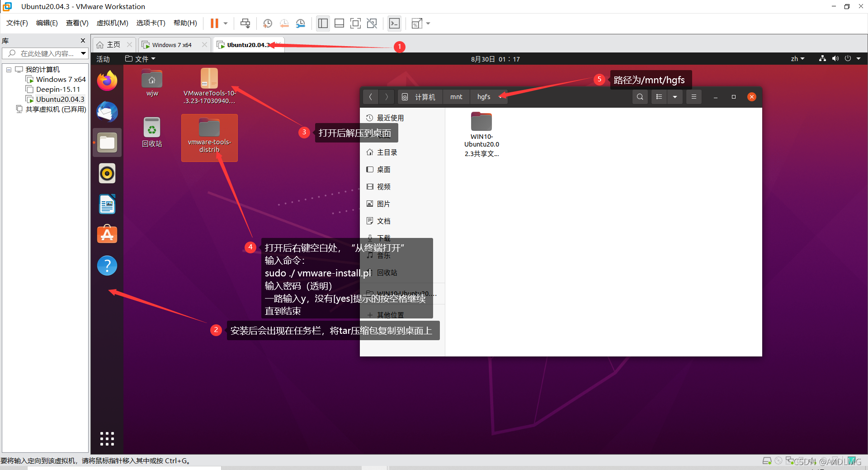The height and width of the screenshot is (470, 868).
Task: Click mnt in the Files path bar
Action: point(456,97)
